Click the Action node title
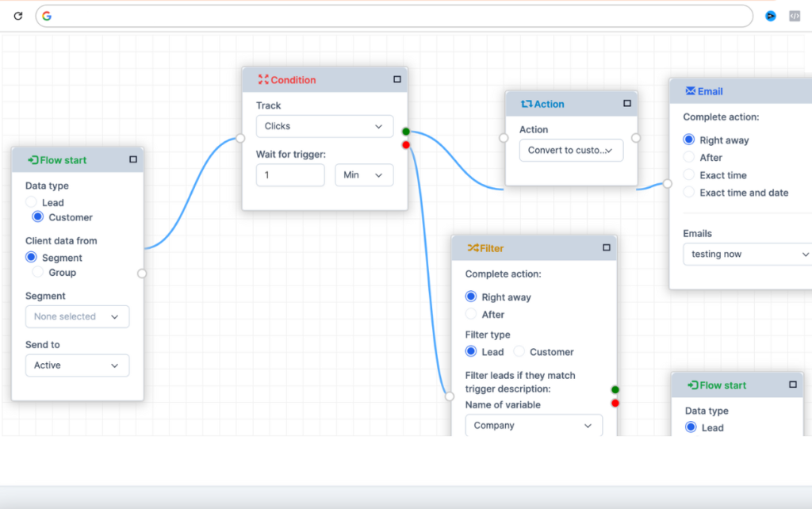Screen dimensions: 812x509 tap(550, 104)
